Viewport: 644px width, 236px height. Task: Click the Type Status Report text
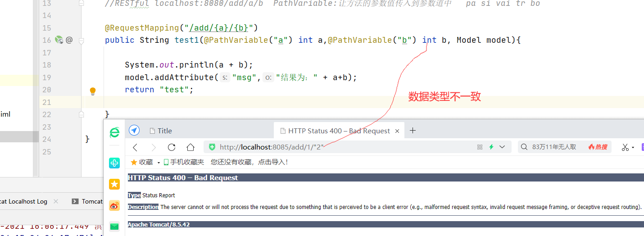coord(151,195)
